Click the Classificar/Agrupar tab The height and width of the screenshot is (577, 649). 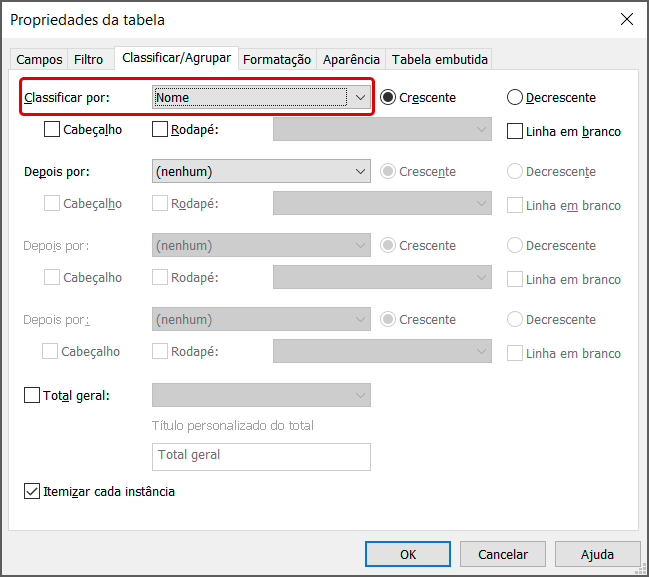(x=177, y=59)
